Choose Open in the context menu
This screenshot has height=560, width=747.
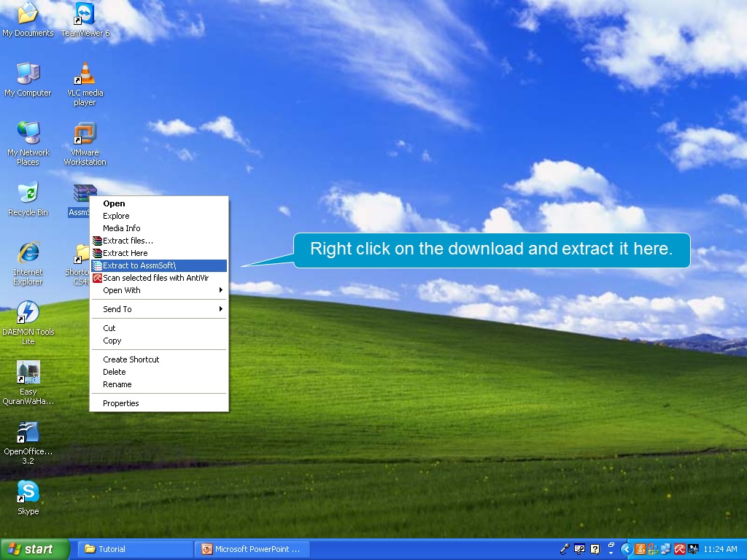point(159,203)
